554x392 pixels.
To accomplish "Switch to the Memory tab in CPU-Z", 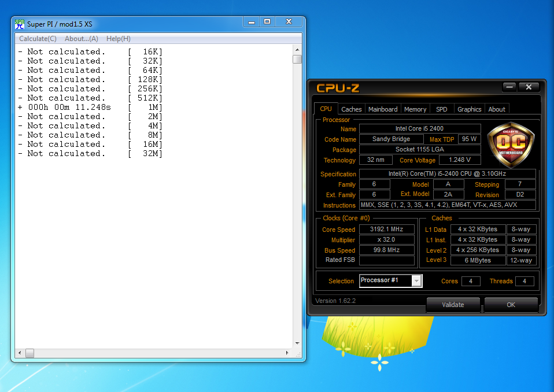I will coord(415,109).
